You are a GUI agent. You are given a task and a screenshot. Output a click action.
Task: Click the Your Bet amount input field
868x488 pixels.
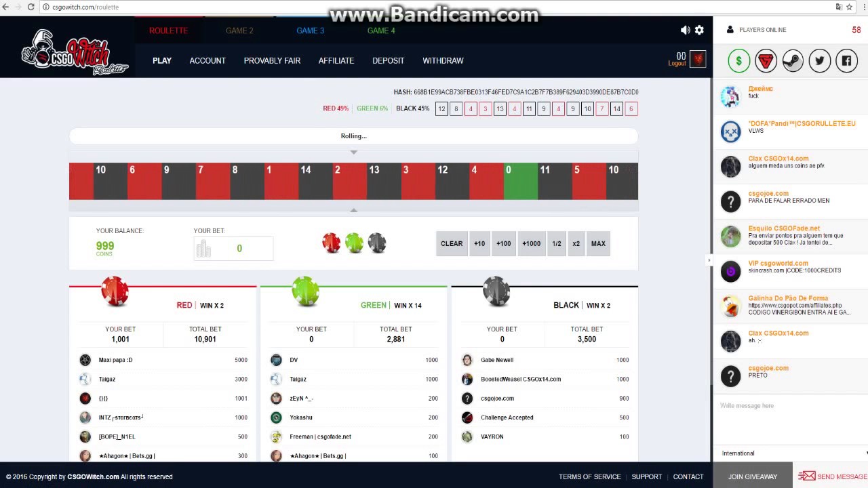point(234,249)
